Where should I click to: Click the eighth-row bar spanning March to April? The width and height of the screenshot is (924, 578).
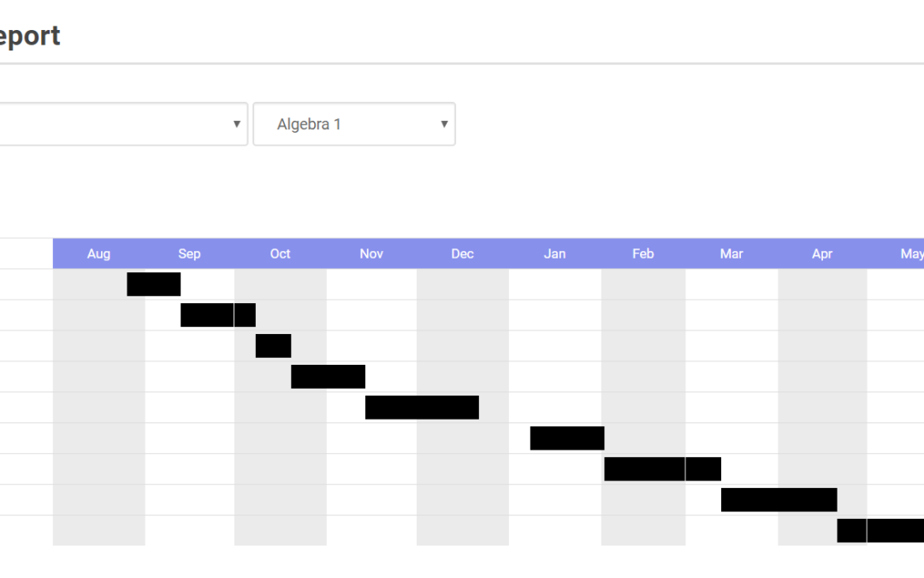[779, 499]
